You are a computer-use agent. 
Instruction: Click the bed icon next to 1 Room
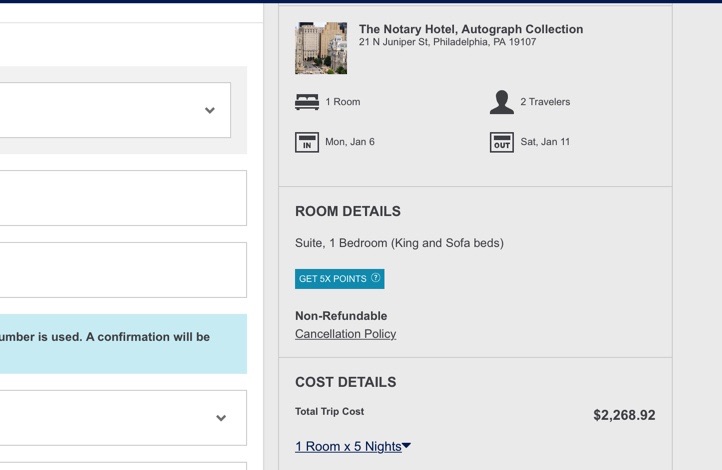pos(307,102)
